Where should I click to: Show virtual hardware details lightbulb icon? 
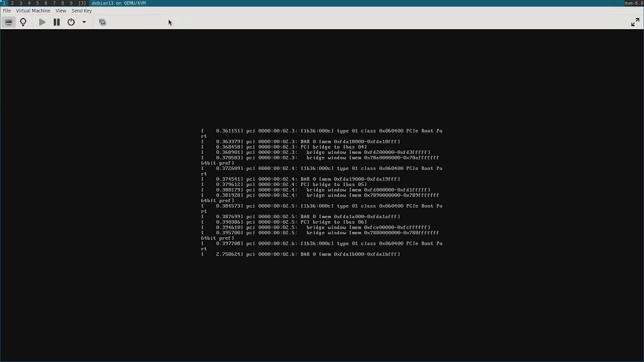coord(23,22)
